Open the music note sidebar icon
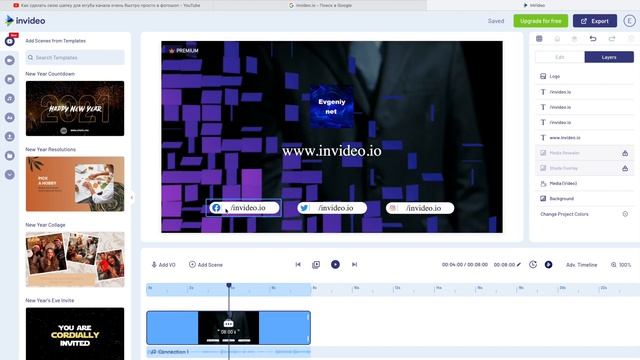The height and width of the screenshot is (360, 640). pyautogui.click(x=10, y=98)
